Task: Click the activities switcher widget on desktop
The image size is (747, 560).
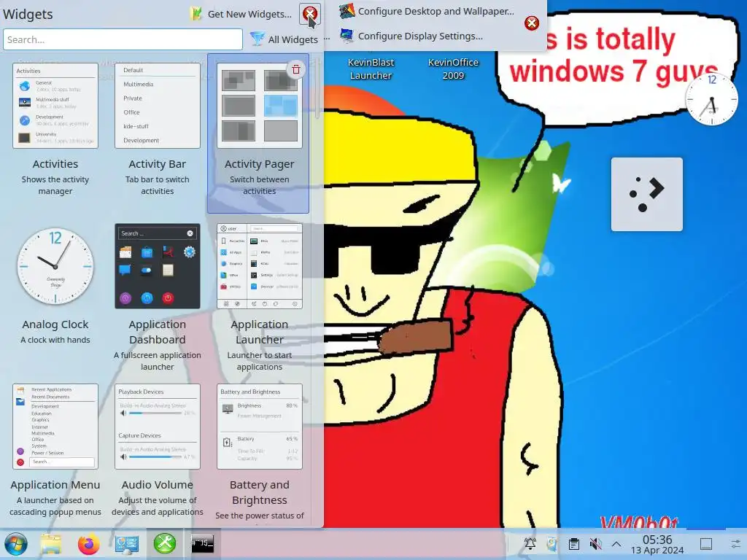Action: 646,194
